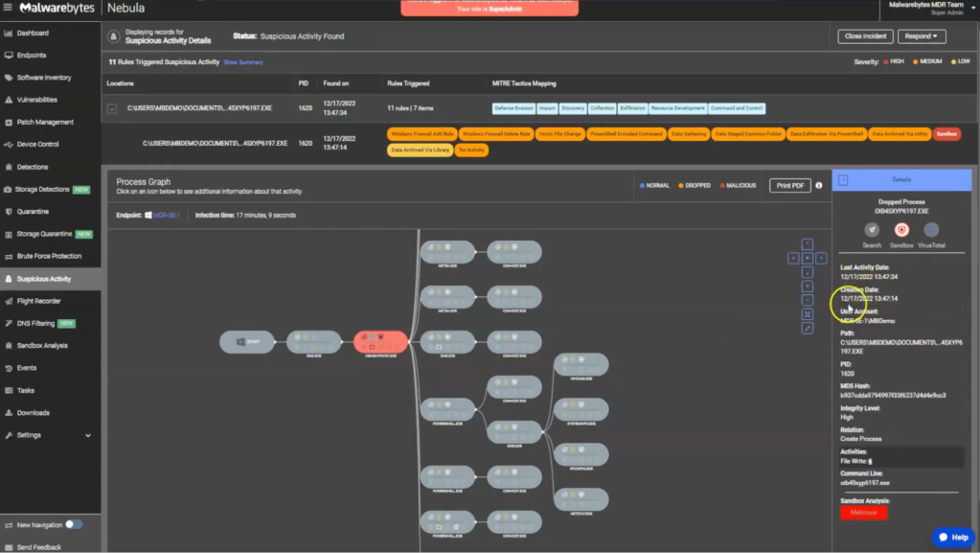This screenshot has width=980, height=553.
Task: Zoom out of the process graph
Action: 808,300
